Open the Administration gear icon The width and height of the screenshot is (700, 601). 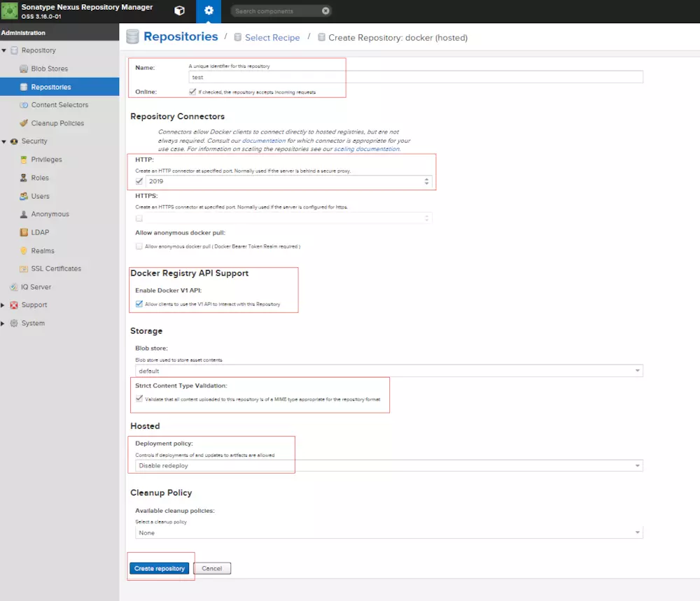209,10
